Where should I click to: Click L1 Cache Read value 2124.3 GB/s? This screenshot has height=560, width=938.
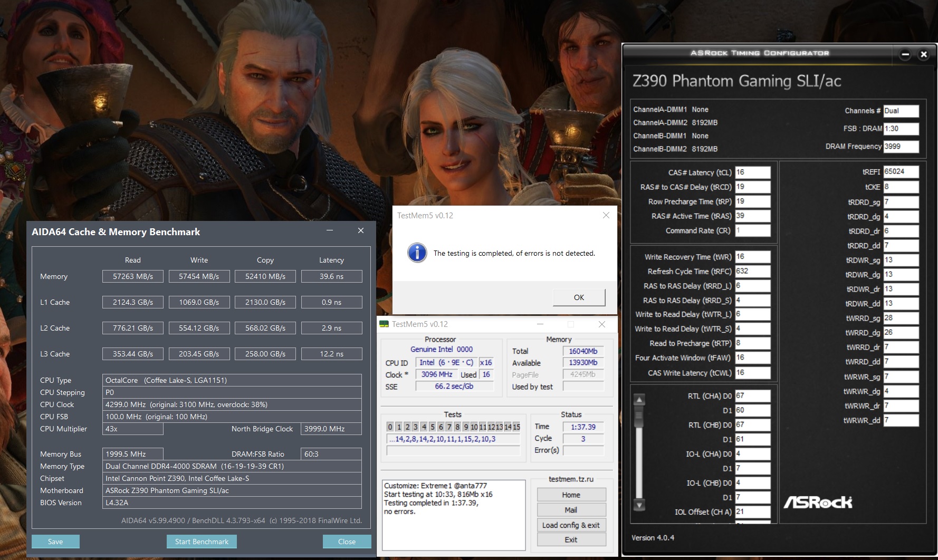pos(133,302)
